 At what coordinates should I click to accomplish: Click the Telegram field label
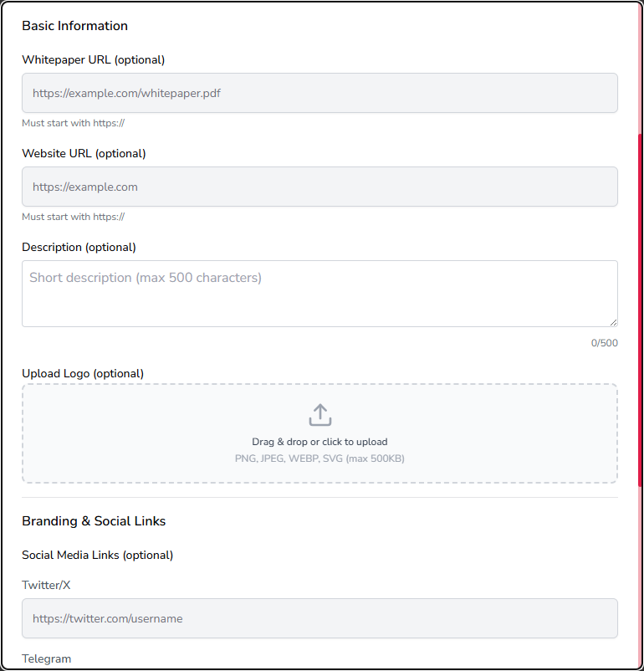[x=46, y=658]
